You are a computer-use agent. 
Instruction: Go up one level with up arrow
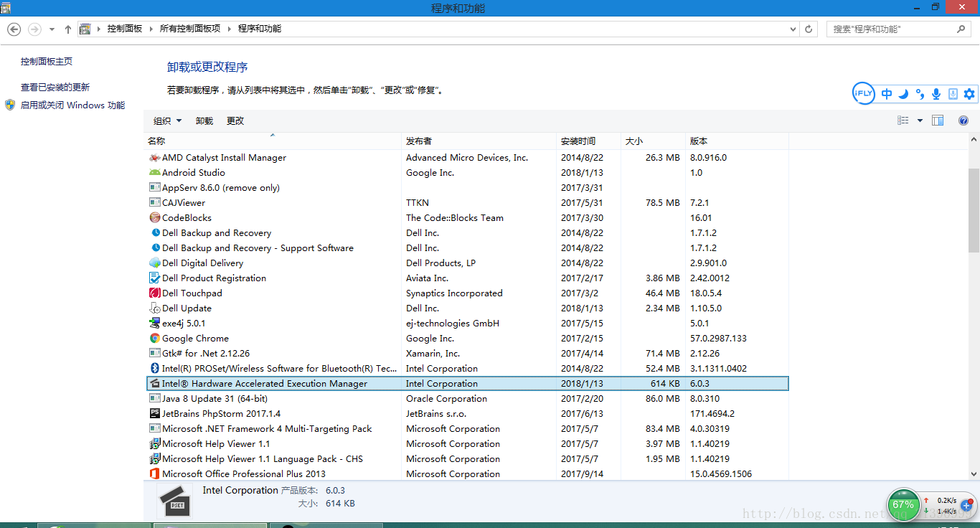pos(68,29)
